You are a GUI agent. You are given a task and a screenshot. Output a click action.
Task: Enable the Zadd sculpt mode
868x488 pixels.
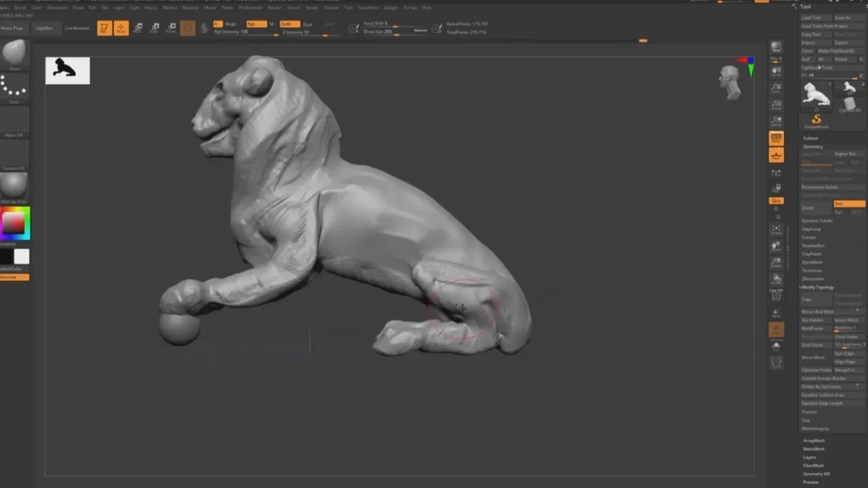coord(290,24)
